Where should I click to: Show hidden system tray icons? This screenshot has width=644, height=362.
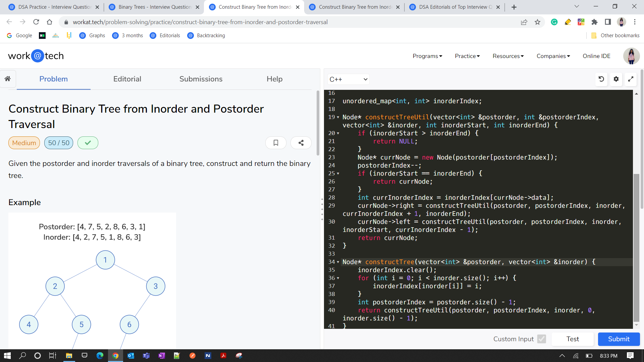[x=562, y=356]
